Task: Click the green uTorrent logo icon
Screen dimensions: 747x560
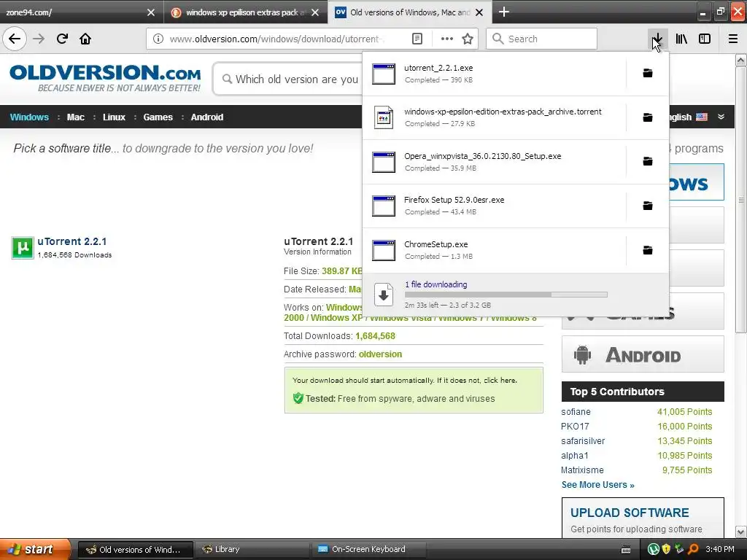Action: (x=23, y=248)
